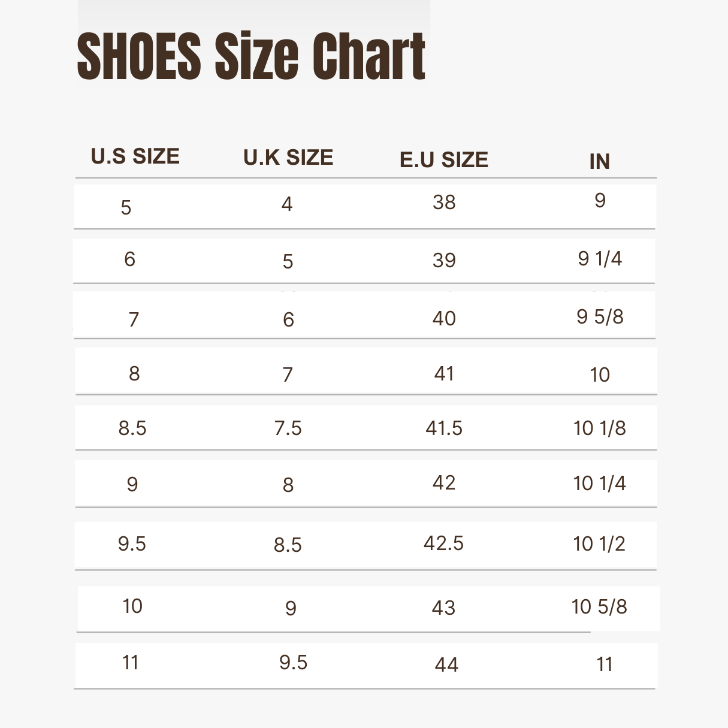The width and height of the screenshot is (728, 728).
Task: Select the U.S SIZE column header
Action: [x=135, y=156]
